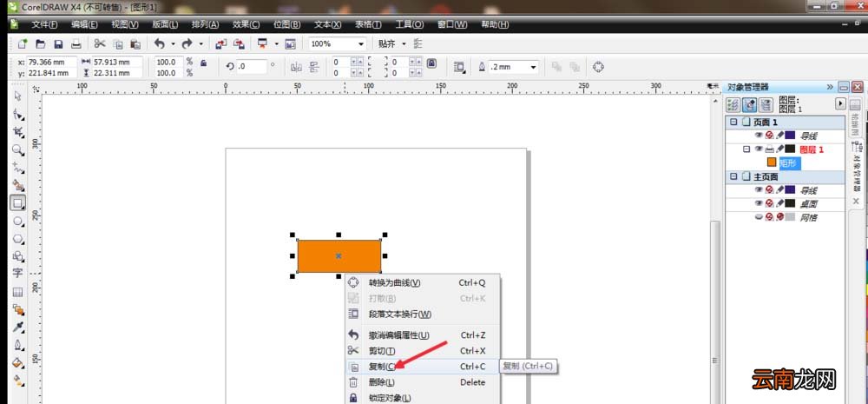Image resolution: width=868 pixels, height=404 pixels.
Task: Click the Open folder icon
Action: click(41, 43)
